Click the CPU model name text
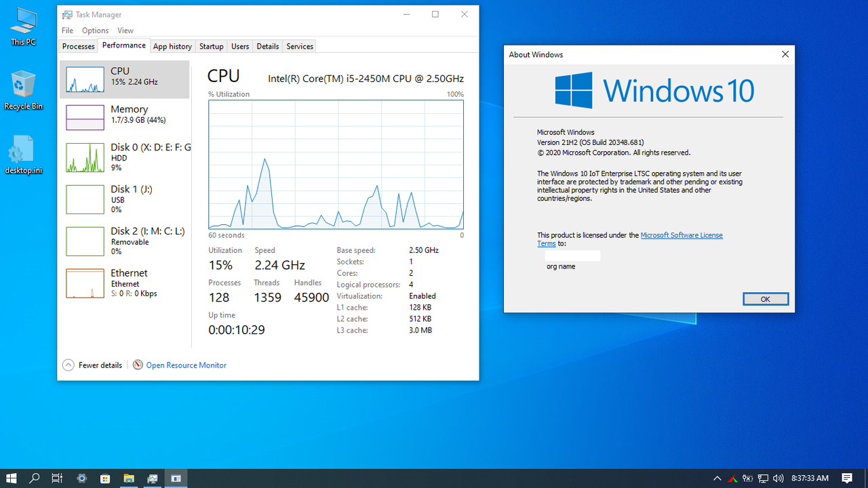 tap(366, 79)
